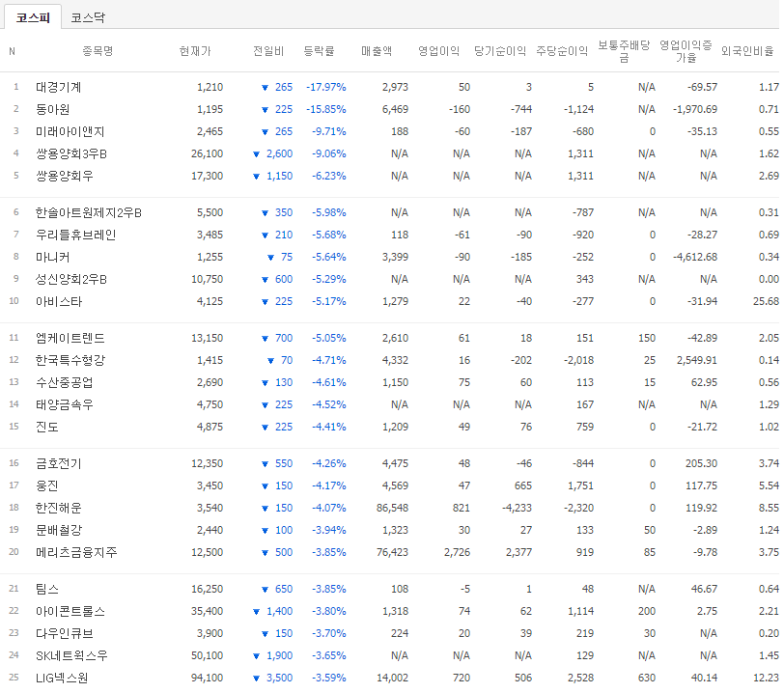Click the 등락률 column header
The height and width of the screenshot is (693, 784).
point(319,51)
